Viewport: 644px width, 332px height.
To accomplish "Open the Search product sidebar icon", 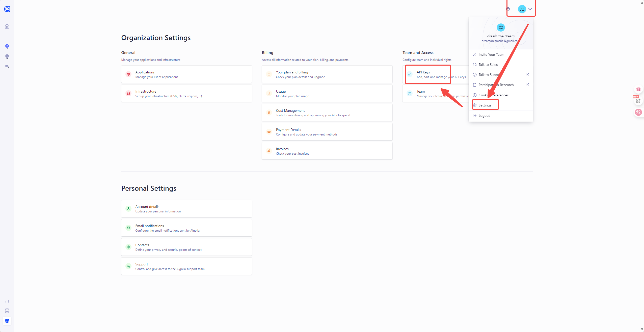I will [x=7, y=46].
